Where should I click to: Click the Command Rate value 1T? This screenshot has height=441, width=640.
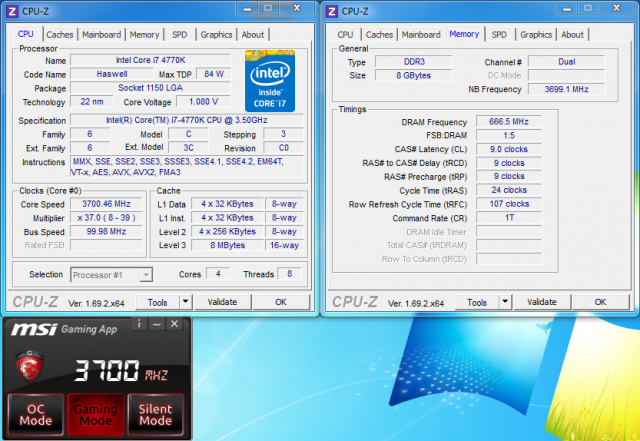tap(509, 218)
